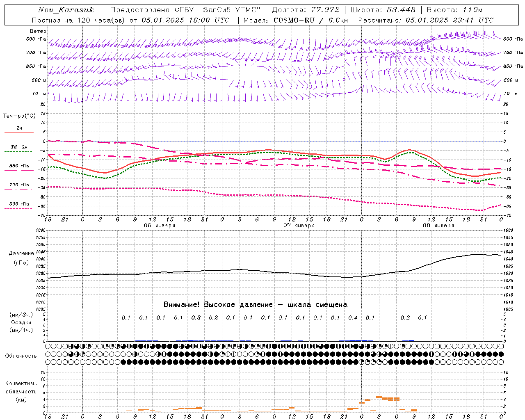The width and height of the screenshot is (525, 420).
Task: Click the 'Осадки' precipitation label
Action: pyautogui.click(x=21, y=322)
